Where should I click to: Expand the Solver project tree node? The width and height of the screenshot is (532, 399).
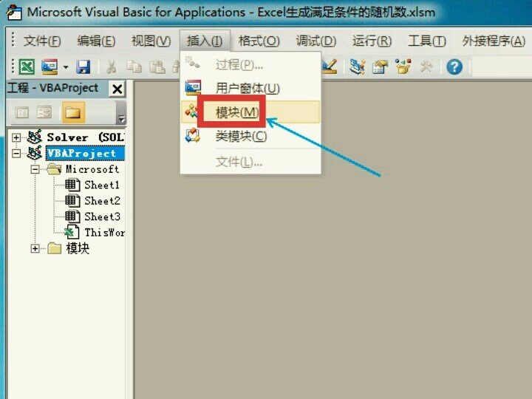16,137
